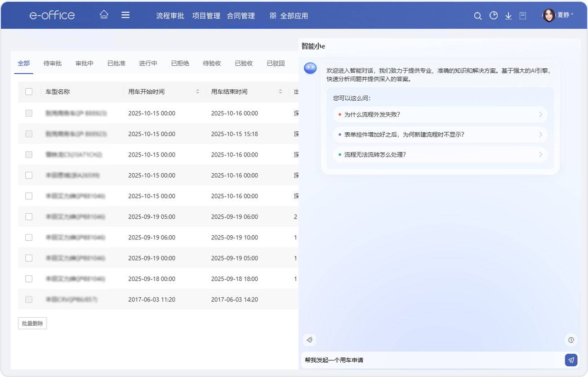Check the row starting 2025-09-18 00:00
The height and width of the screenshot is (377, 588).
coord(29,279)
